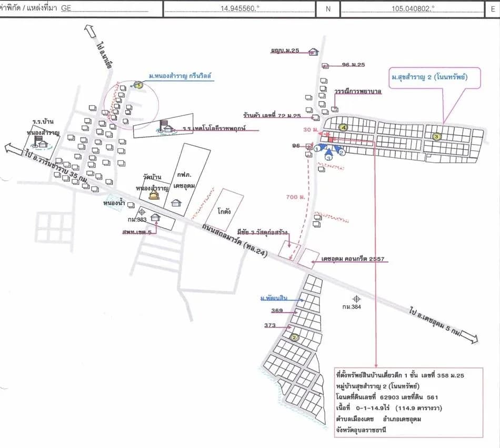Click the ม.พัฒนสิน label
Viewport: 500px width, 448px height.
tap(274, 298)
